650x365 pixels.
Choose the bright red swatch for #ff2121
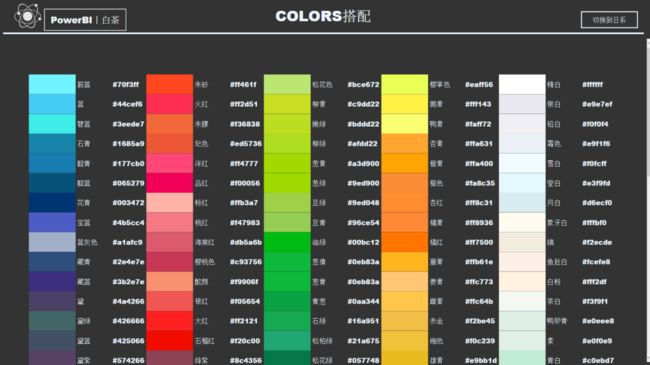170,321
